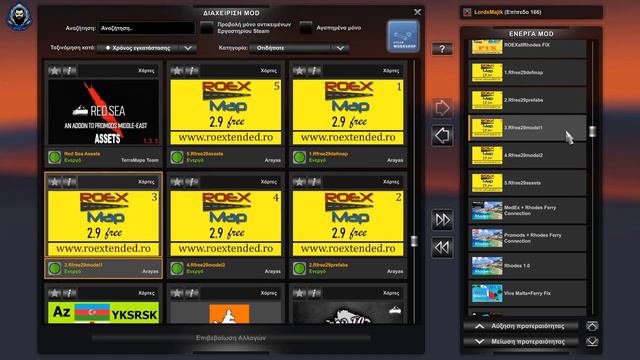Screen dimensions: 640x360
Task: Toggle green active indicator on 1.Rfree29defmap
Action: (x=299, y=157)
